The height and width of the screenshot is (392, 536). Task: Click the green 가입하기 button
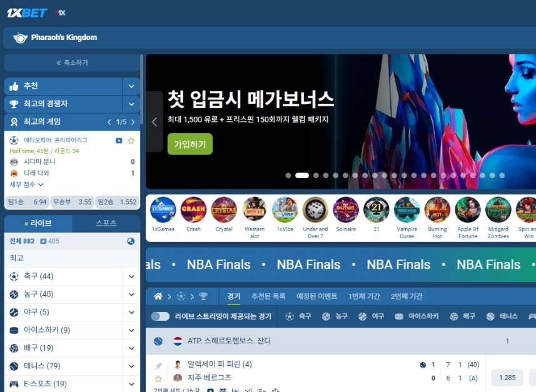click(x=190, y=144)
